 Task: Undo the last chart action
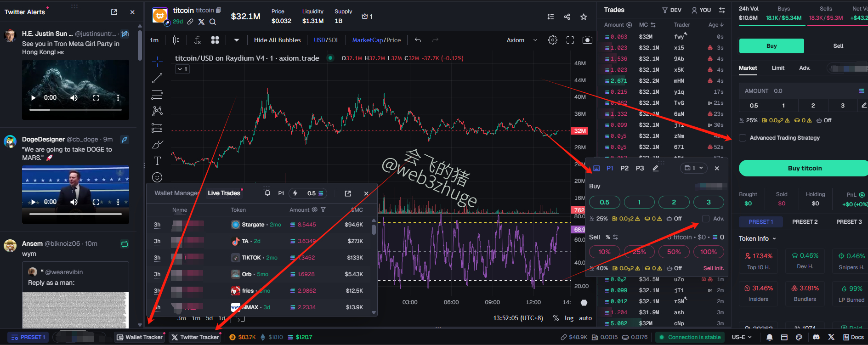click(x=418, y=40)
